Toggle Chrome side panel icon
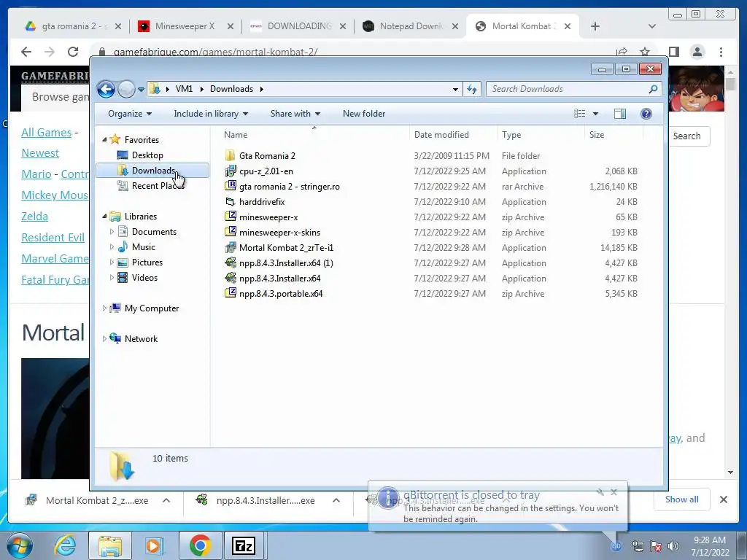747x560 pixels. coord(673,52)
